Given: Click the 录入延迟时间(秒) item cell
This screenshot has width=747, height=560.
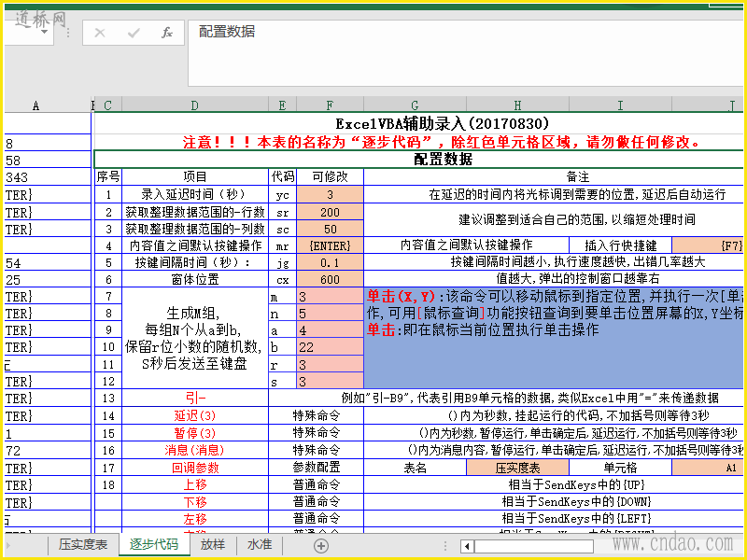Looking at the screenshot, I should 195,194.
